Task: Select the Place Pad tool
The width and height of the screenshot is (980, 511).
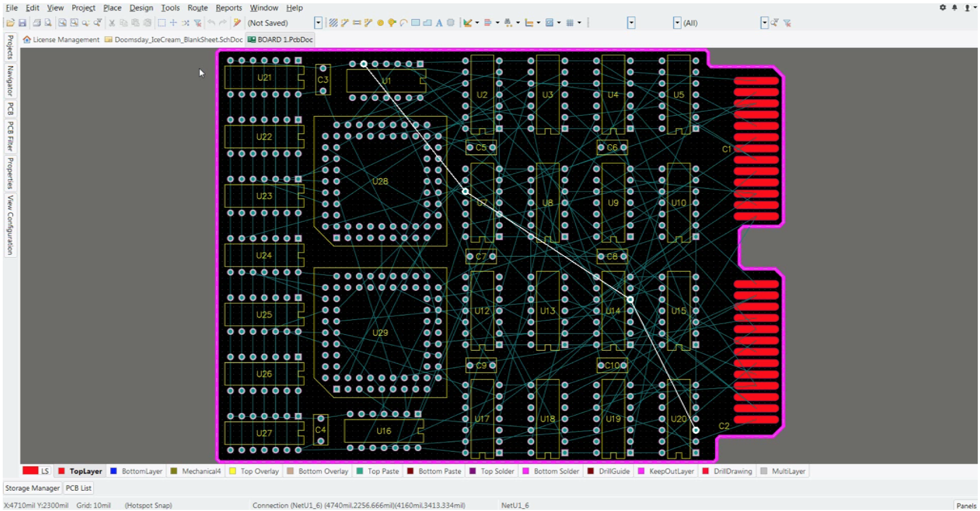Action: coord(380,23)
